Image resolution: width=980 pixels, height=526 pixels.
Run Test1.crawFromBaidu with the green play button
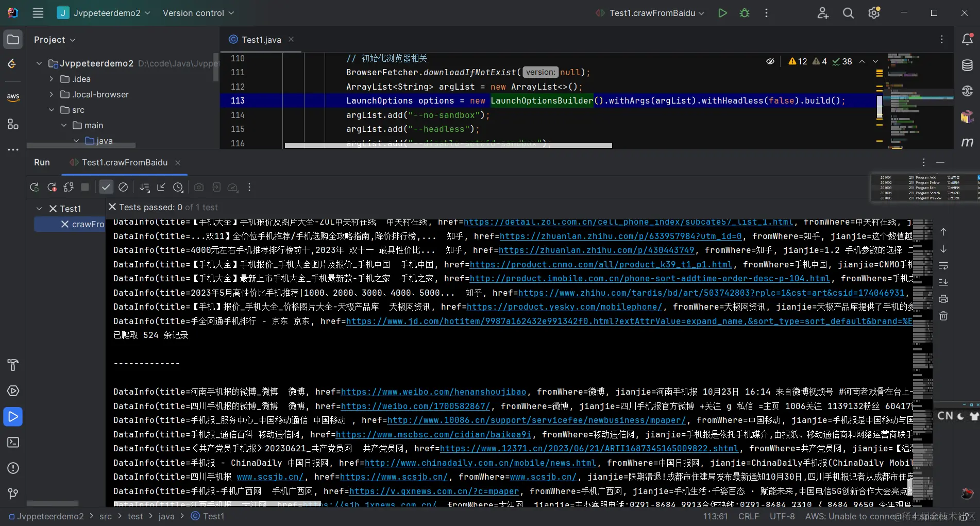(723, 13)
